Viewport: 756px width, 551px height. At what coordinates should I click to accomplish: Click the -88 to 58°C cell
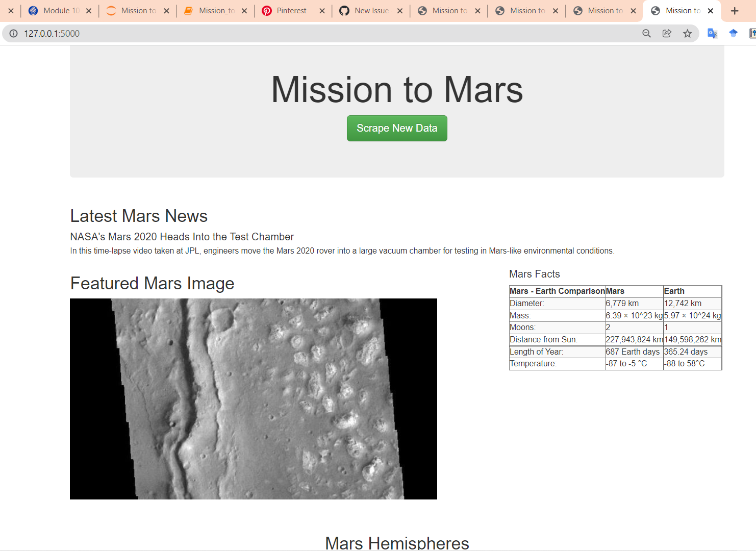click(x=693, y=364)
